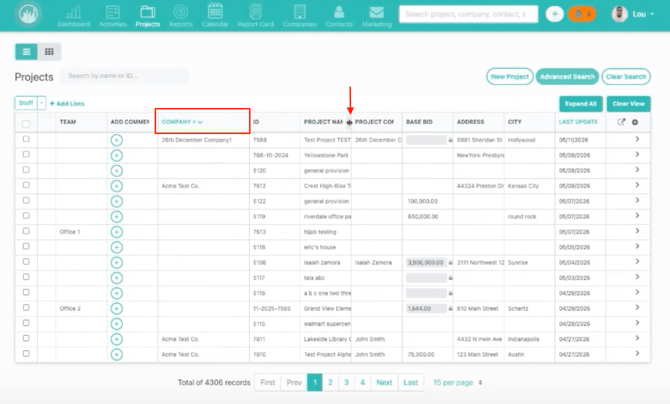
Task: Open the Companies nav icon
Action: click(x=300, y=16)
